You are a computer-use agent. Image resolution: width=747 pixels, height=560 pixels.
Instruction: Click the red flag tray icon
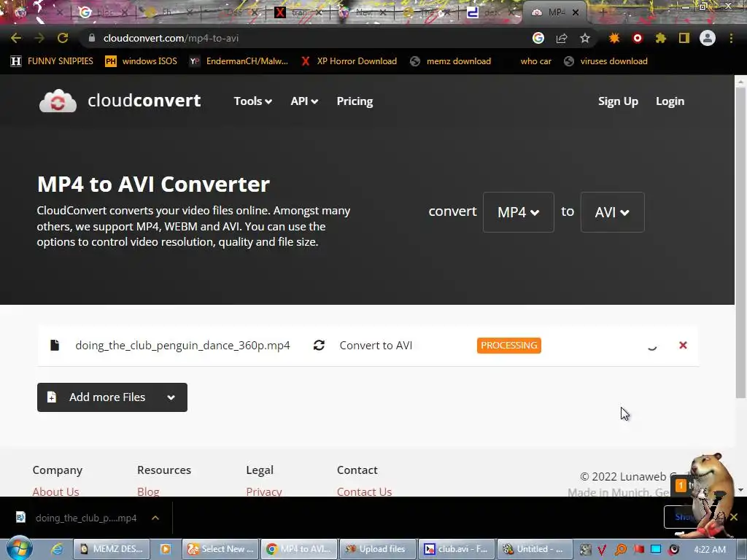tap(638, 550)
